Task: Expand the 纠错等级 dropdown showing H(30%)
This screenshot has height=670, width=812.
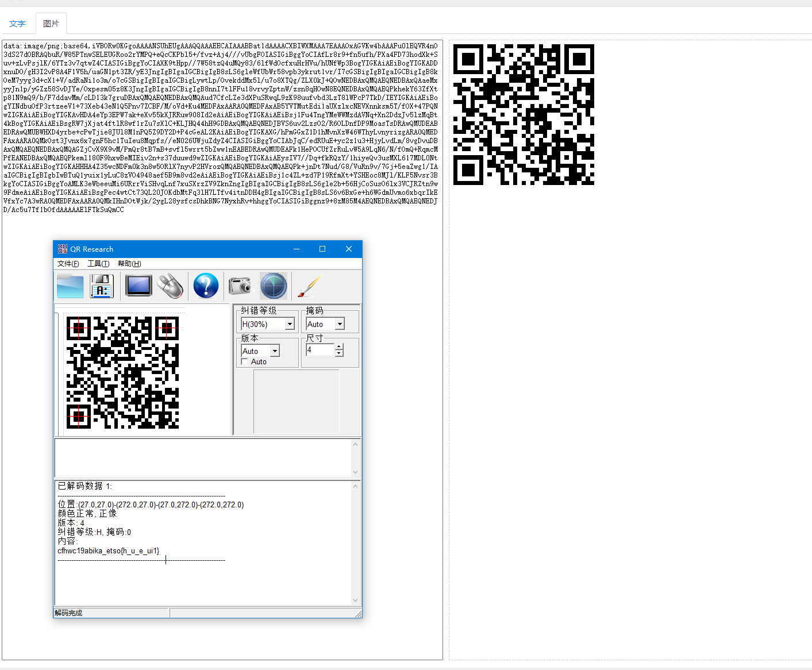Action: 290,324
